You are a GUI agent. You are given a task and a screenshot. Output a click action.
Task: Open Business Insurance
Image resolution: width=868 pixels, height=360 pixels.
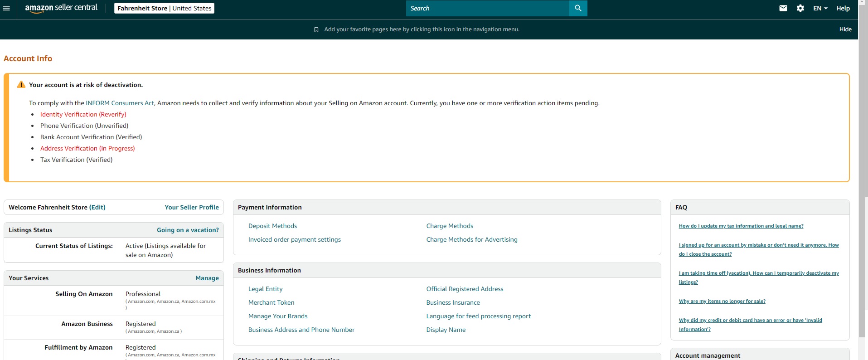[453, 302]
